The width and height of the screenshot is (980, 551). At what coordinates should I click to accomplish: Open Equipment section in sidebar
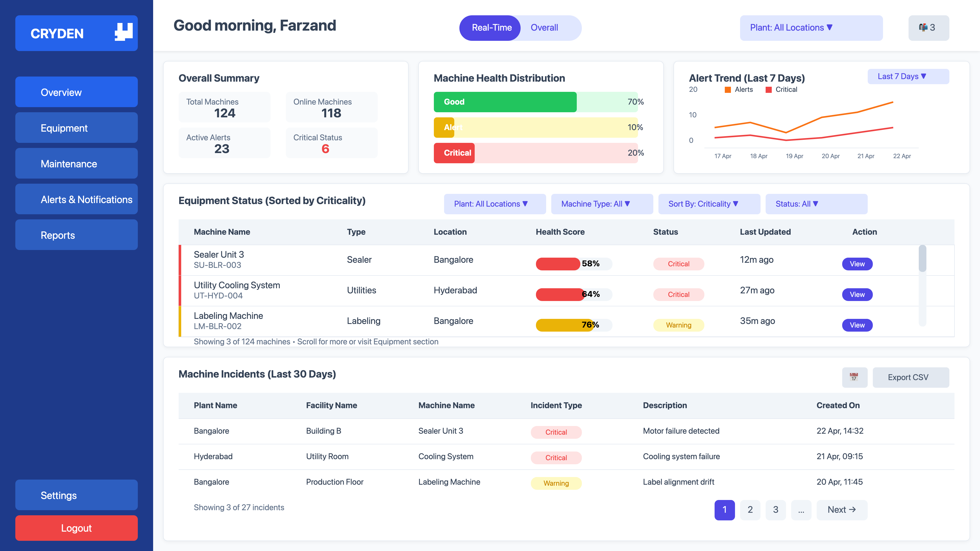(77, 128)
